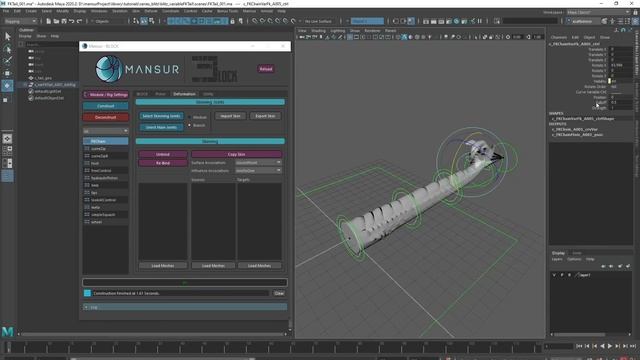This screenshot has height=360, width=640.
Task: Click the Redo arrow icon in status line
Action: [x=79, y=21]
